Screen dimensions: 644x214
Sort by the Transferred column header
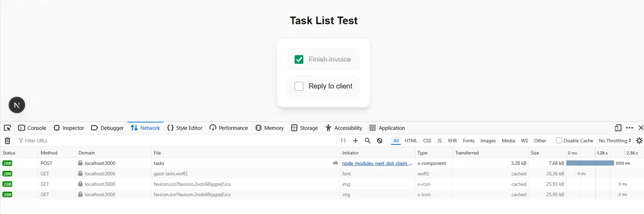490,153
